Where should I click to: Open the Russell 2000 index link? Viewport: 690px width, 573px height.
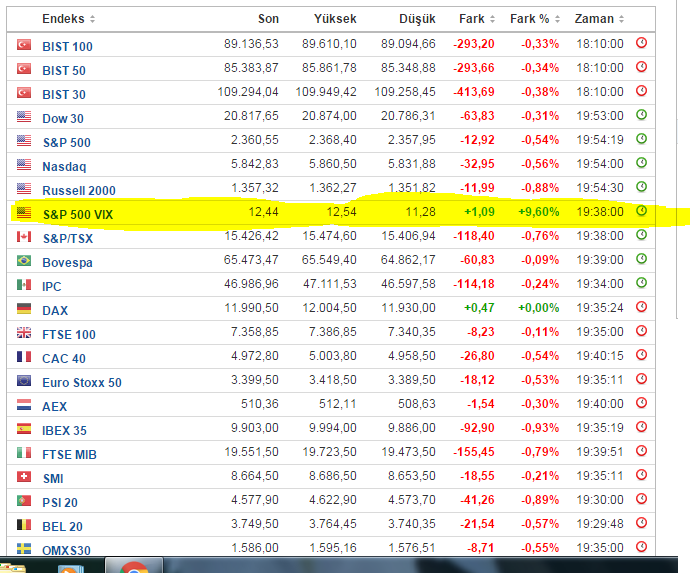(79, 191)
